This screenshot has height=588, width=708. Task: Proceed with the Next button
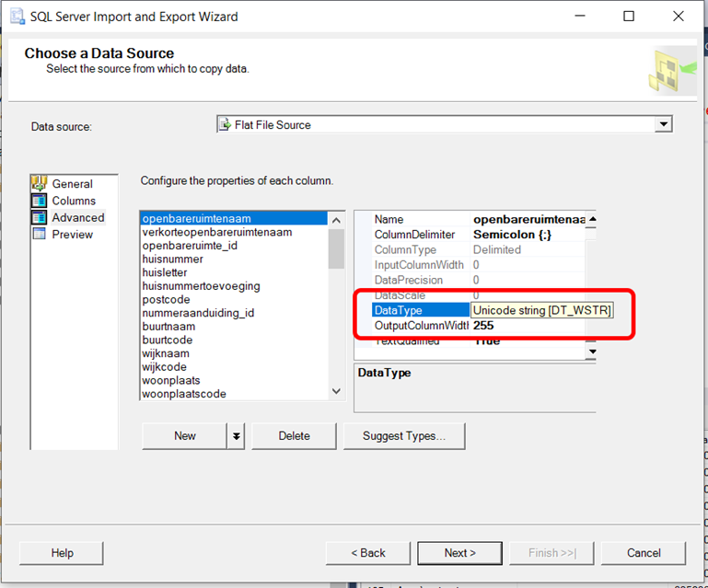(x=459, y=553)
